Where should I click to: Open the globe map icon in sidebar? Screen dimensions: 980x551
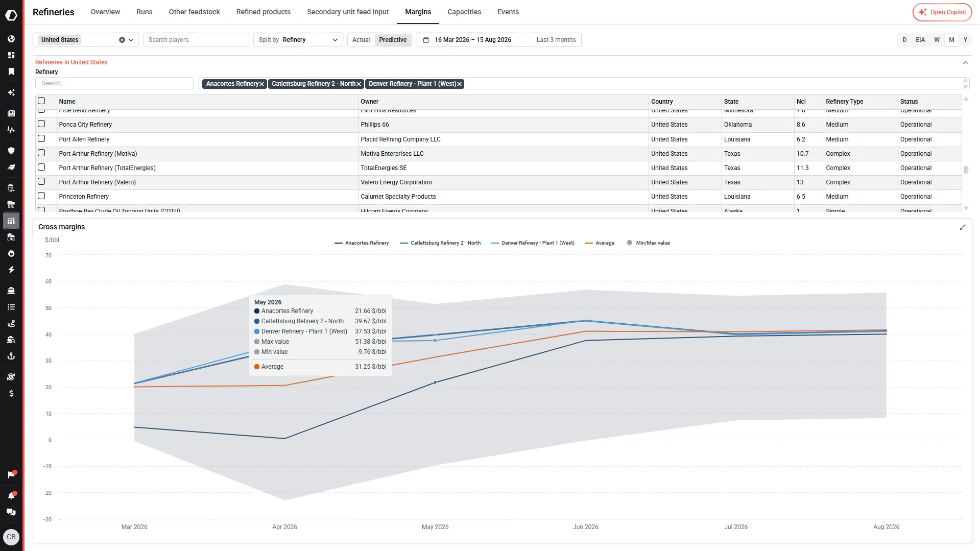(11, 39)
